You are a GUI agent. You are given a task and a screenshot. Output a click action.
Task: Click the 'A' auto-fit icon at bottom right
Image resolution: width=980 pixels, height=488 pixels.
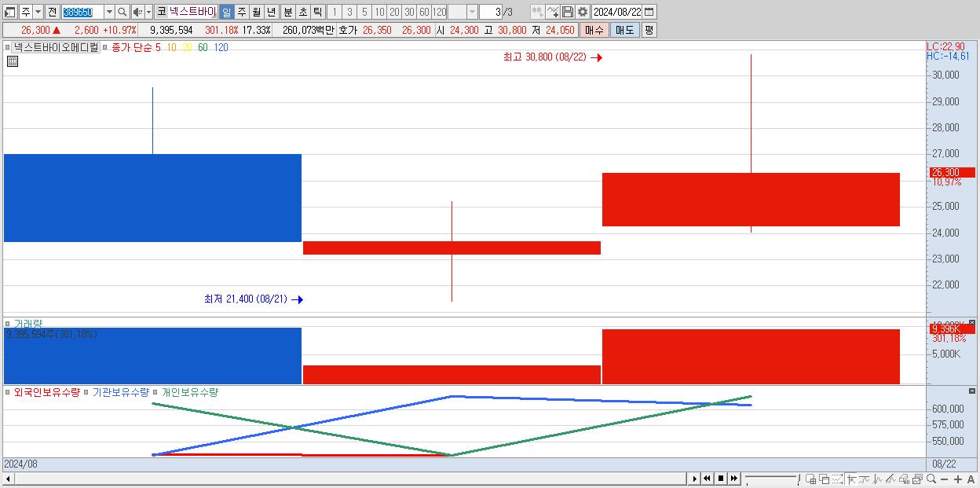coord(971,479)
